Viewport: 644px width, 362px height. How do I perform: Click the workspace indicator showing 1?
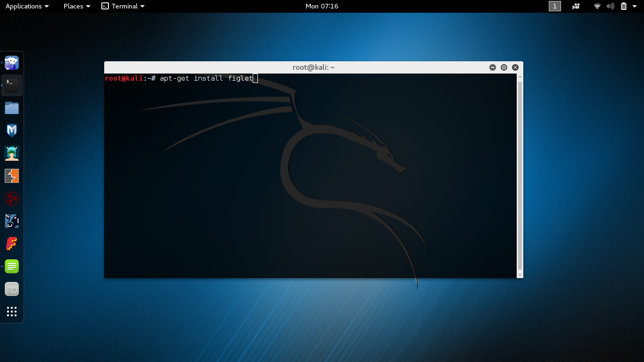click(554, 6)
